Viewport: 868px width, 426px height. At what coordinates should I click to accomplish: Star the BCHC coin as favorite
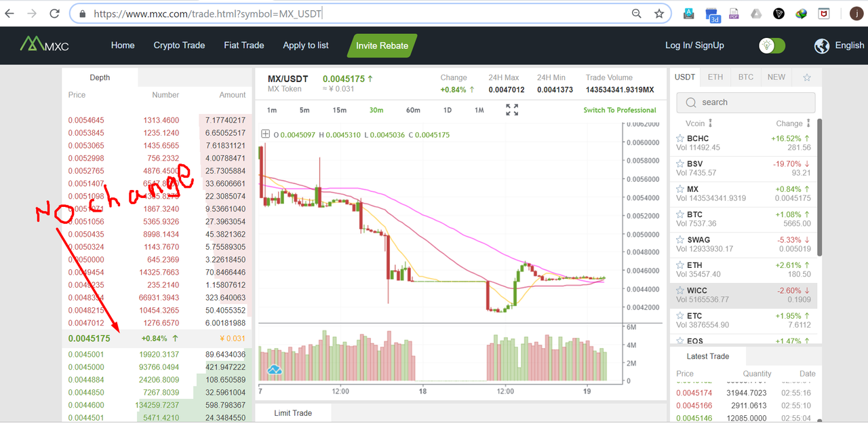click(x=680, y=138)
